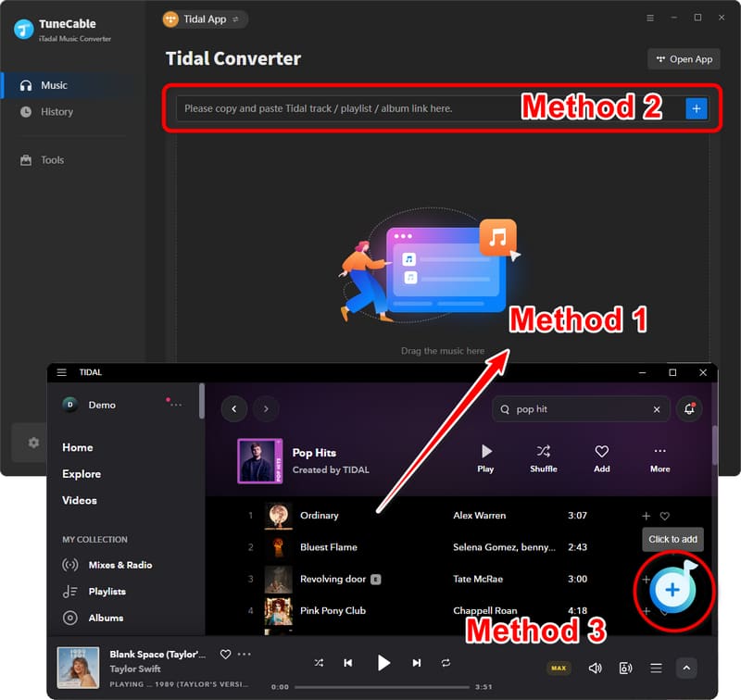Shuffle the Pop Hits playlist
Viewport: 741px width, 700px height.
(x=544, y=458)
